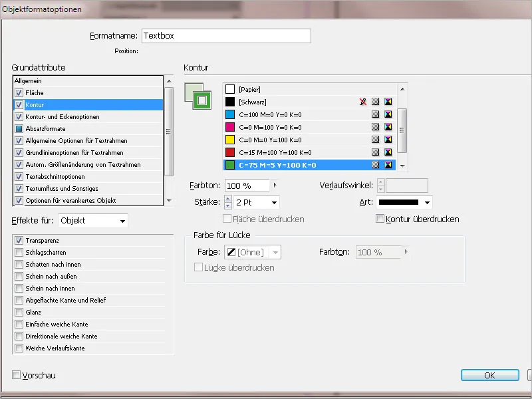Enable Direktionale weiche Kante checkbox
Viewport: 532px width, 399px height.
click(19, 336)
